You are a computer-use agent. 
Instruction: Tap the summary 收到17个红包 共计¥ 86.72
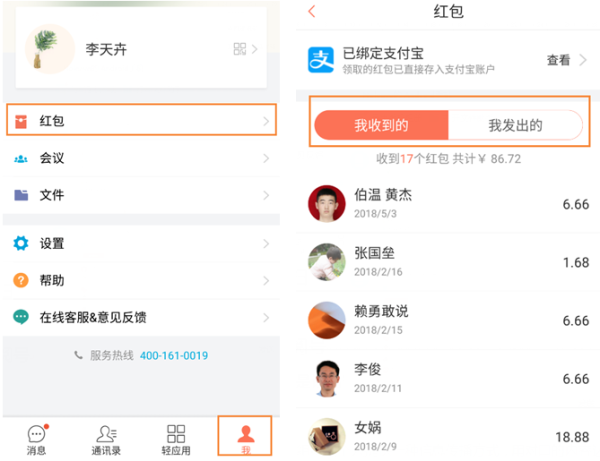tap(448, 158)
